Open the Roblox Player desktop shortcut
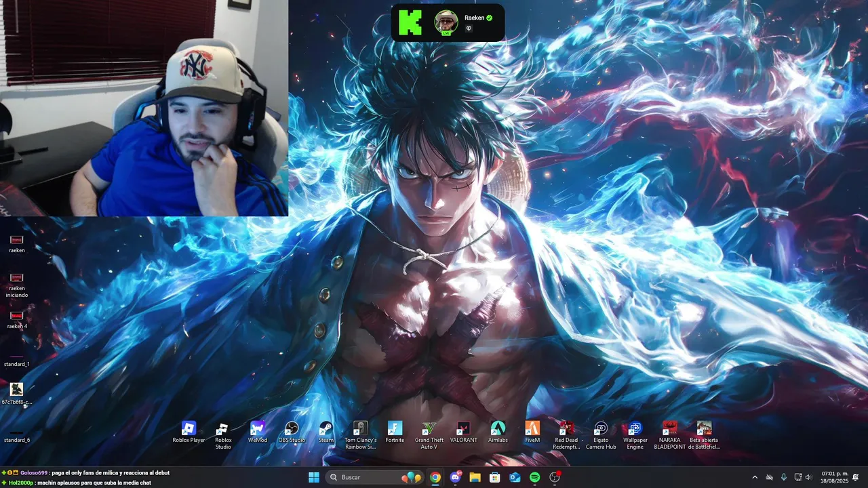 (x=189, y=432)
